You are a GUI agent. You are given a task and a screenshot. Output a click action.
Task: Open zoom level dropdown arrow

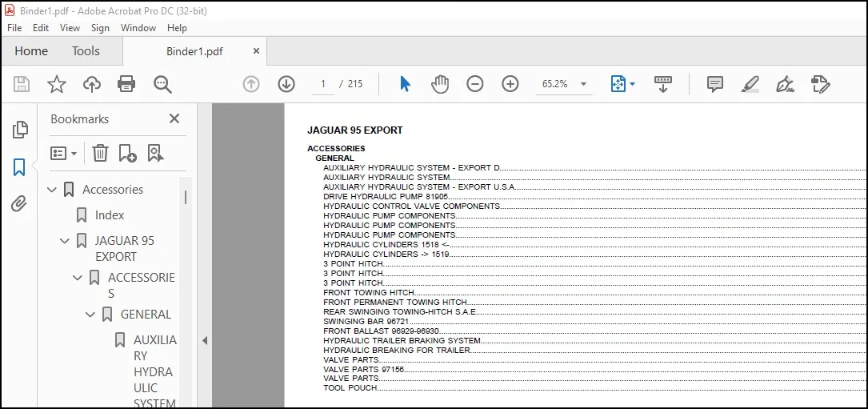click(583, 84)
